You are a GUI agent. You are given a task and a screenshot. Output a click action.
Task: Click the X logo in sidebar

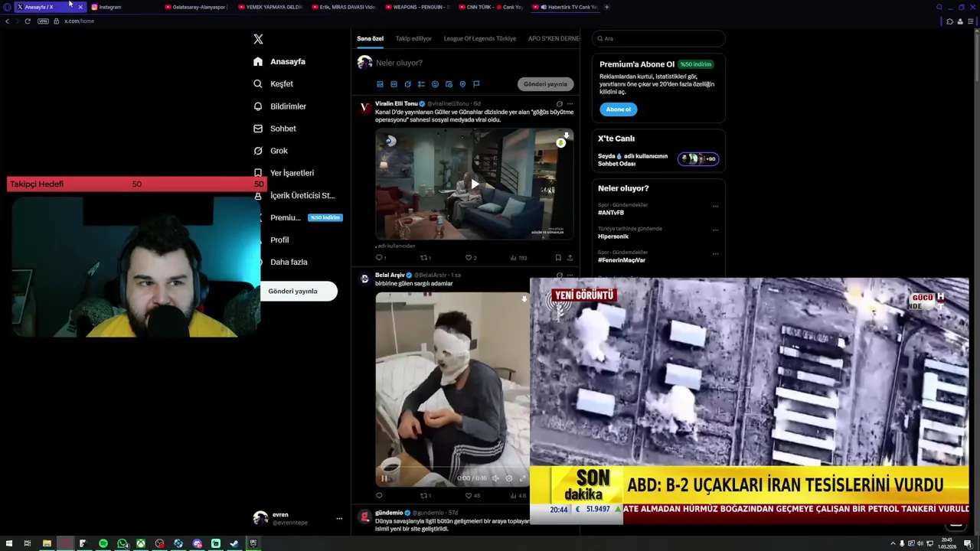(x=258, y=39)
